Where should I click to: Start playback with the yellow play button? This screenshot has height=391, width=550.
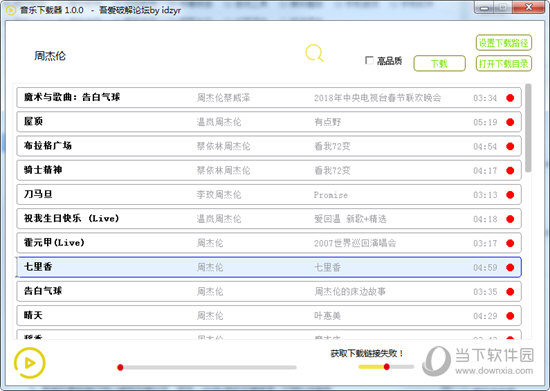[30, 363]
